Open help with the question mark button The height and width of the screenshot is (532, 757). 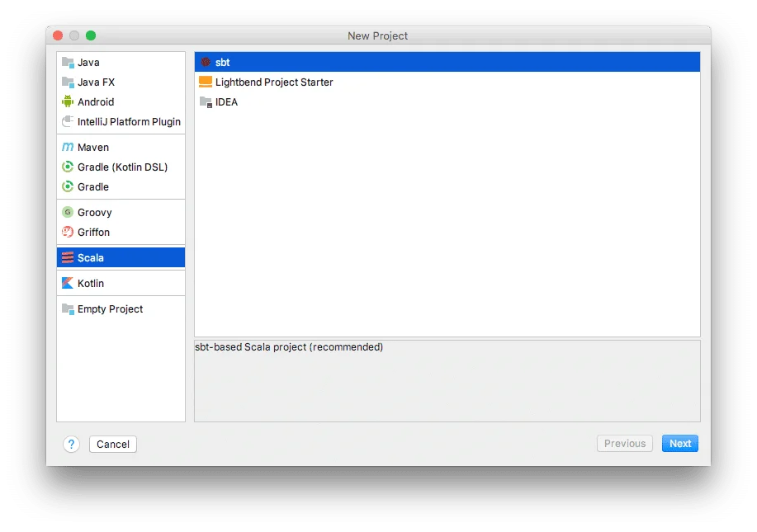[x=72, y=445]
